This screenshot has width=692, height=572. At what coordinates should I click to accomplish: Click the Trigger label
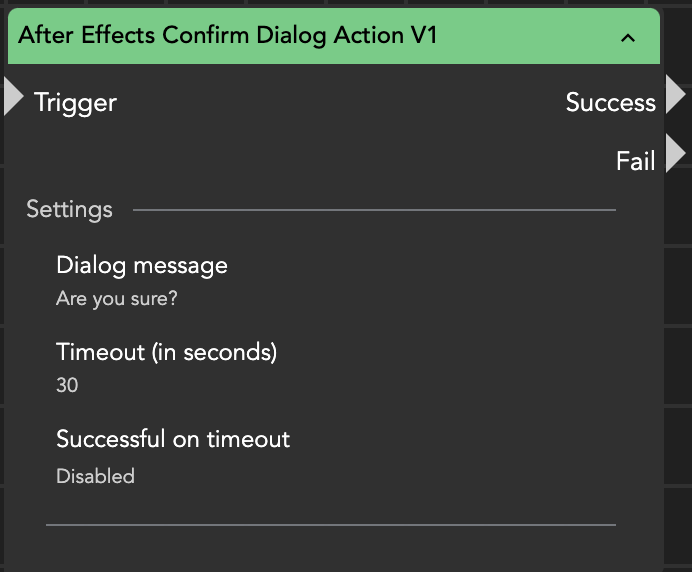coord(75,102)
